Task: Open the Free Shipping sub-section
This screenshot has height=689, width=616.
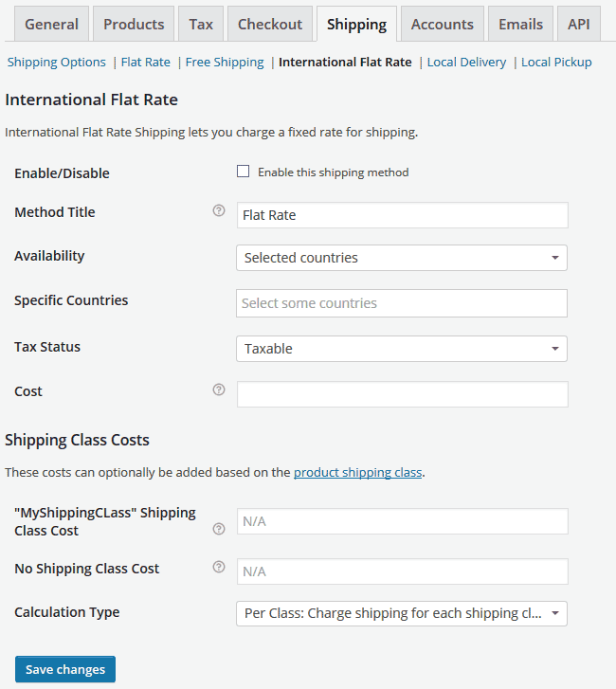Action: tap(225, 62)
